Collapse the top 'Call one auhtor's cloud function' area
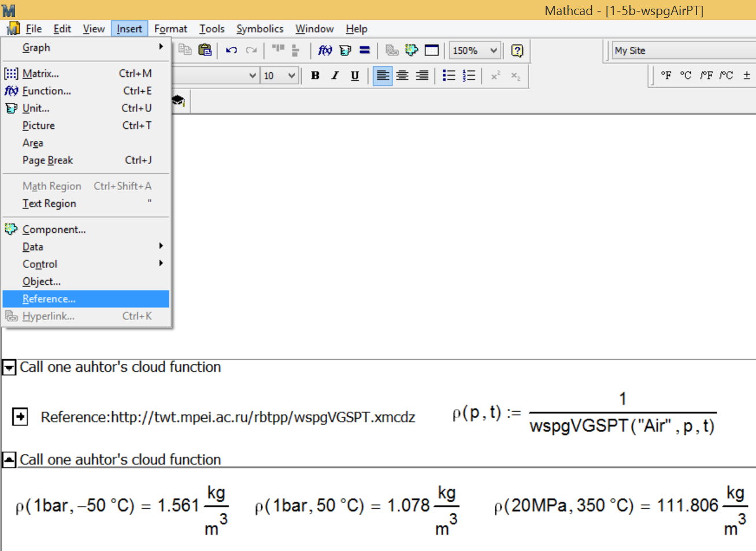Viewport: 756px width, 551px height. 9,367
